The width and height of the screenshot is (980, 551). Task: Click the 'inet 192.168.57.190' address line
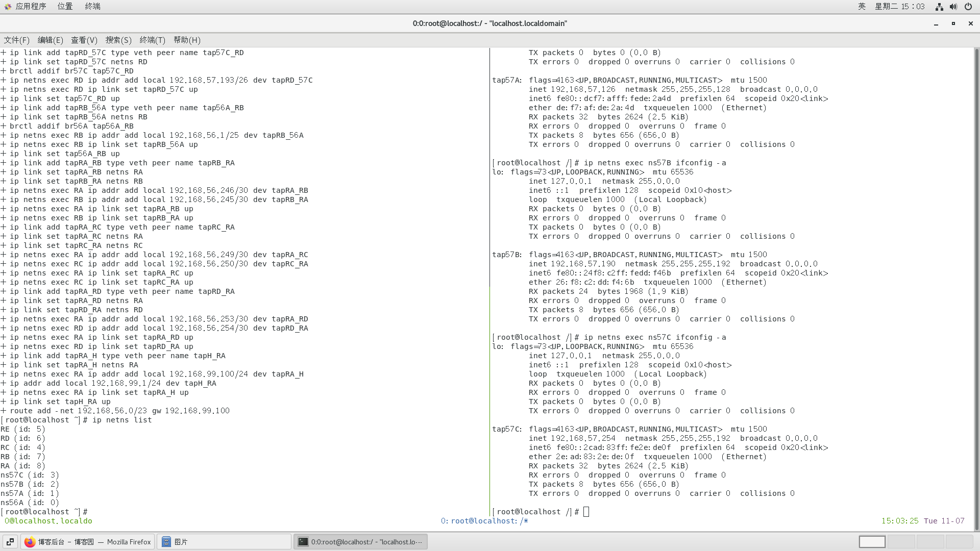(673, 264)
